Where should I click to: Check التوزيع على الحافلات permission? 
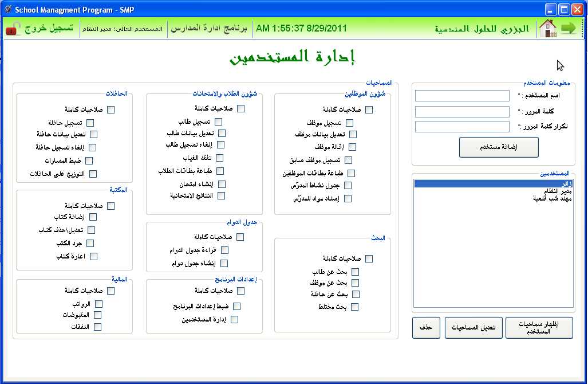click(93, 174)
